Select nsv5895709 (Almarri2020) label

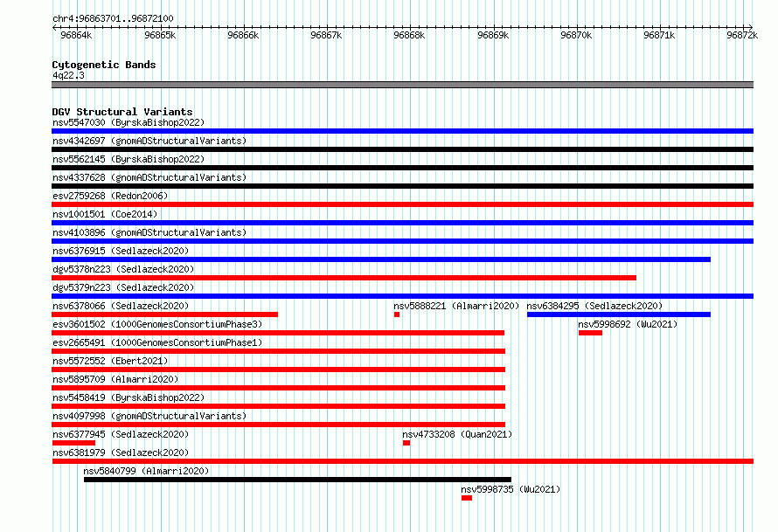[x=115, y=379]
